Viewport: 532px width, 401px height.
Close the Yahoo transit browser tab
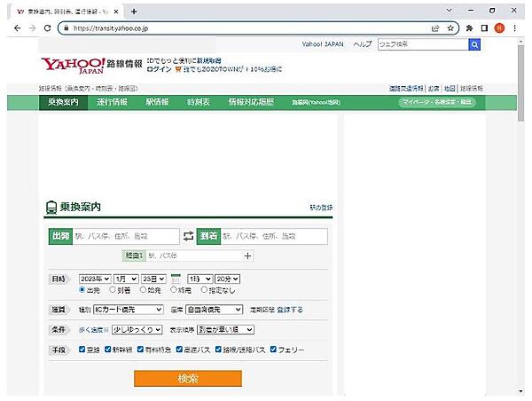coord(116,12)
